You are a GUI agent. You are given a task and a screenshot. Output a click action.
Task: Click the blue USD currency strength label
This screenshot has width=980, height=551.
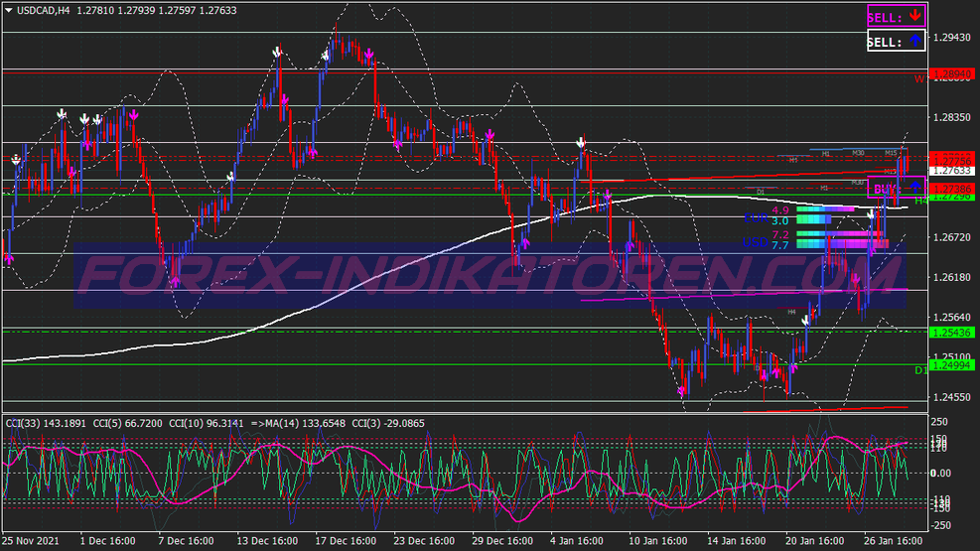coord(756,242)
